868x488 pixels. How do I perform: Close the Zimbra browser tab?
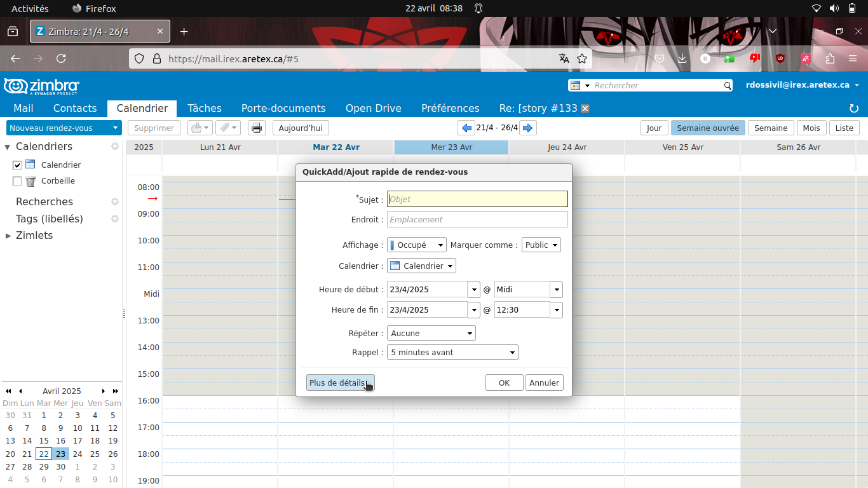160,31
